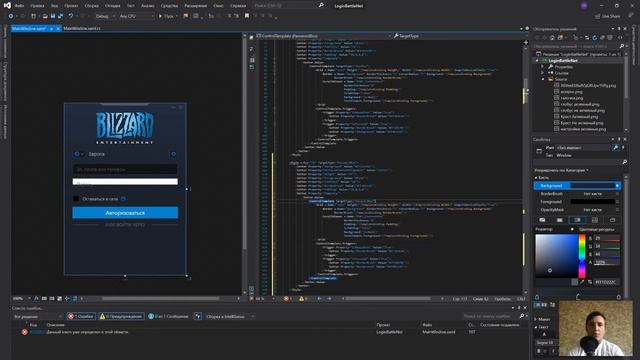Click the color hex value field
Image resolution: width=640 pixels, height=360 pixels.
click(607, 282)
